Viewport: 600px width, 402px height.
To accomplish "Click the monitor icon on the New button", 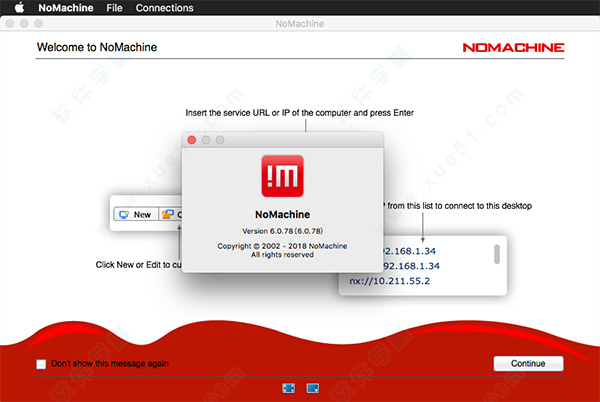I will pos(124,215).
